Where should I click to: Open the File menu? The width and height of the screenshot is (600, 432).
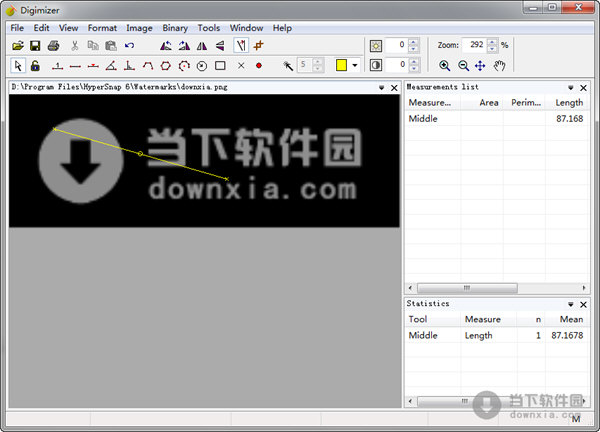[x=17, y=28]
